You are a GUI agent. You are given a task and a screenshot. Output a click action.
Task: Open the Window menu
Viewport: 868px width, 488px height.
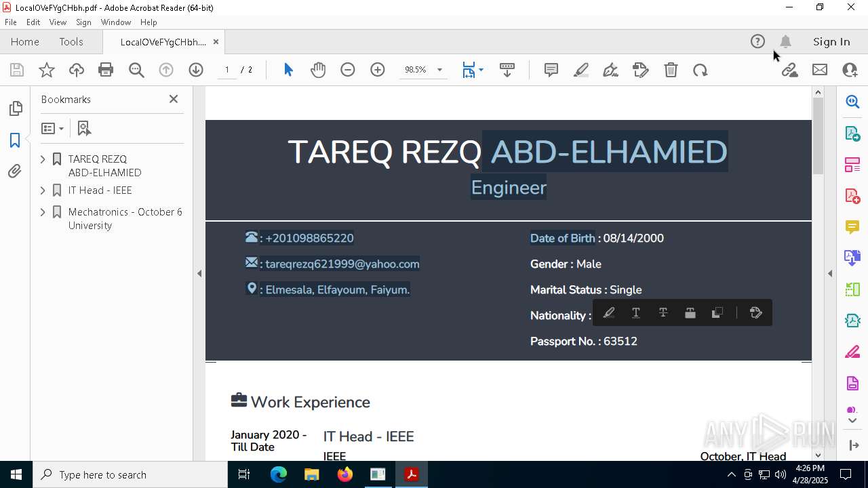pos(116,22)
